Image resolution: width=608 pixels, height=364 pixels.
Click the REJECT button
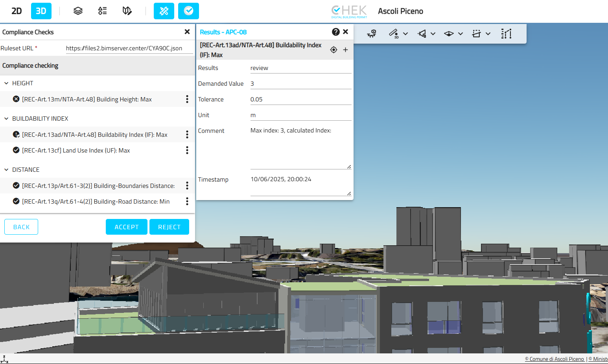point(169,227)
